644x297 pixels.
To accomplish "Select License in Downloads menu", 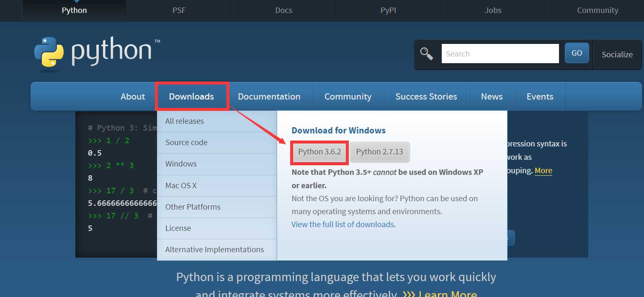I will click(217, 228).
